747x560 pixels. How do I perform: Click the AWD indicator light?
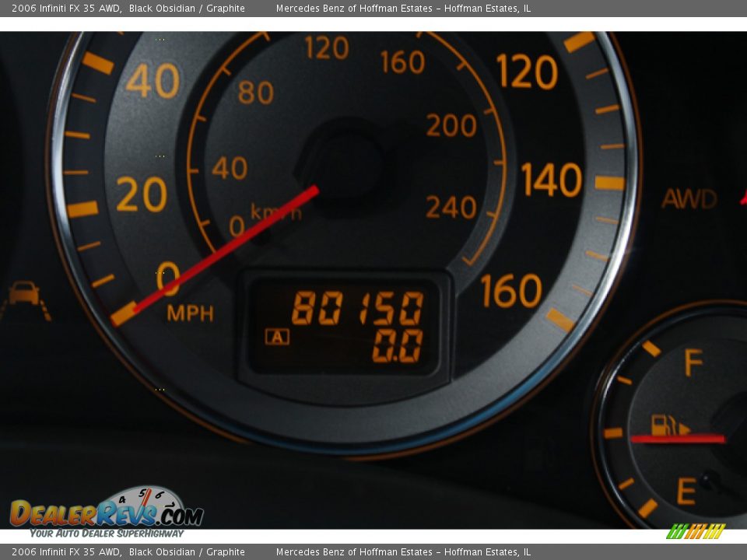point(689,198)
